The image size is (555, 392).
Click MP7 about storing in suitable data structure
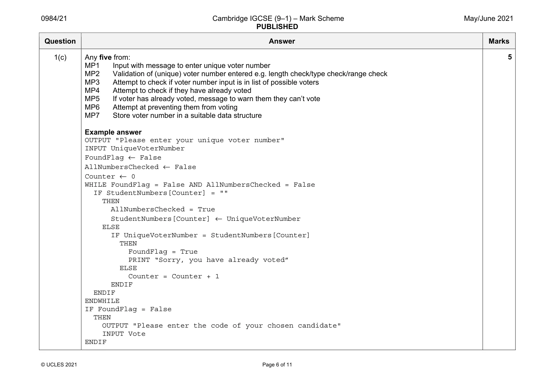click(x=173, y=115)
